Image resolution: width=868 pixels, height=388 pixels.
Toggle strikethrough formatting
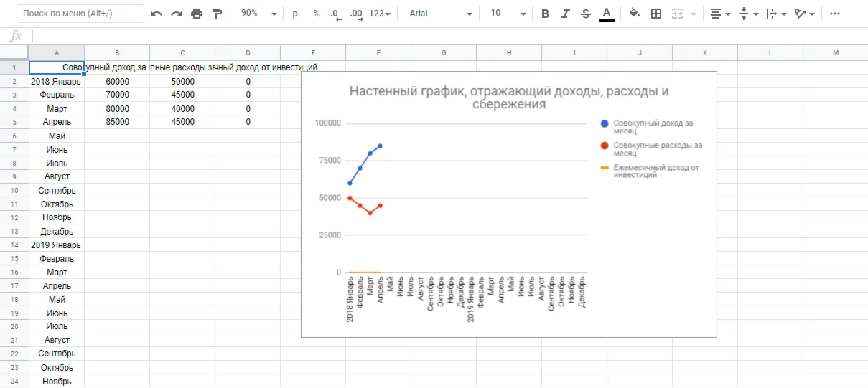586,14
